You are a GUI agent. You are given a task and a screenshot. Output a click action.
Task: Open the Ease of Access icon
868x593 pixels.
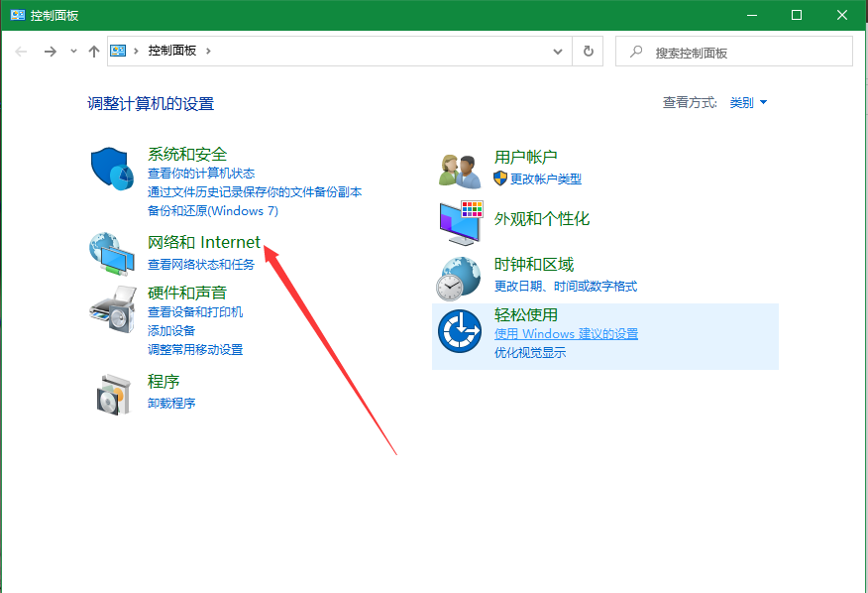[460, 332]
